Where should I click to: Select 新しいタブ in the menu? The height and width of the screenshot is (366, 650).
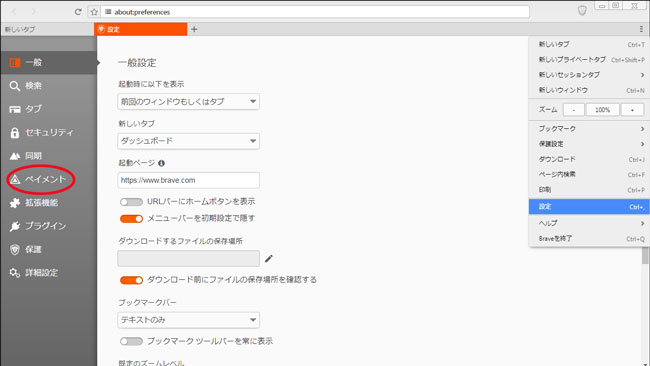589,44
